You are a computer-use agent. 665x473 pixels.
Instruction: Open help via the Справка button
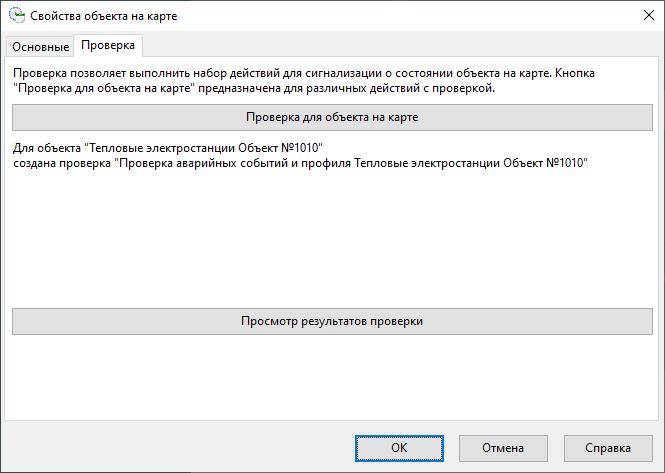608,448
